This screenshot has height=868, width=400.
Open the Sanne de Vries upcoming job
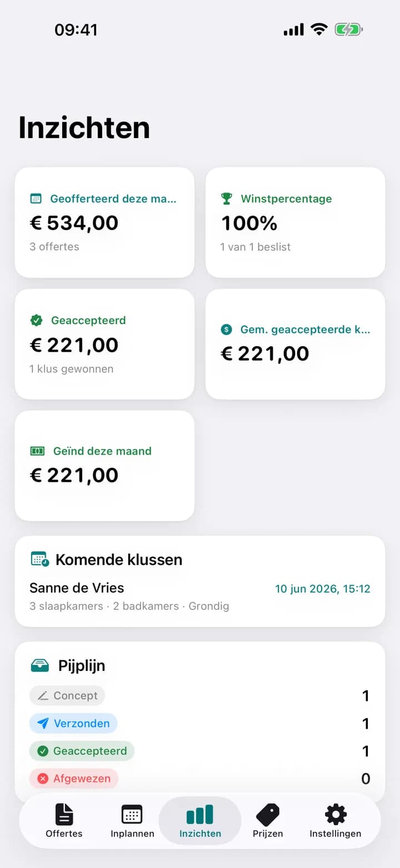(200, 596)
